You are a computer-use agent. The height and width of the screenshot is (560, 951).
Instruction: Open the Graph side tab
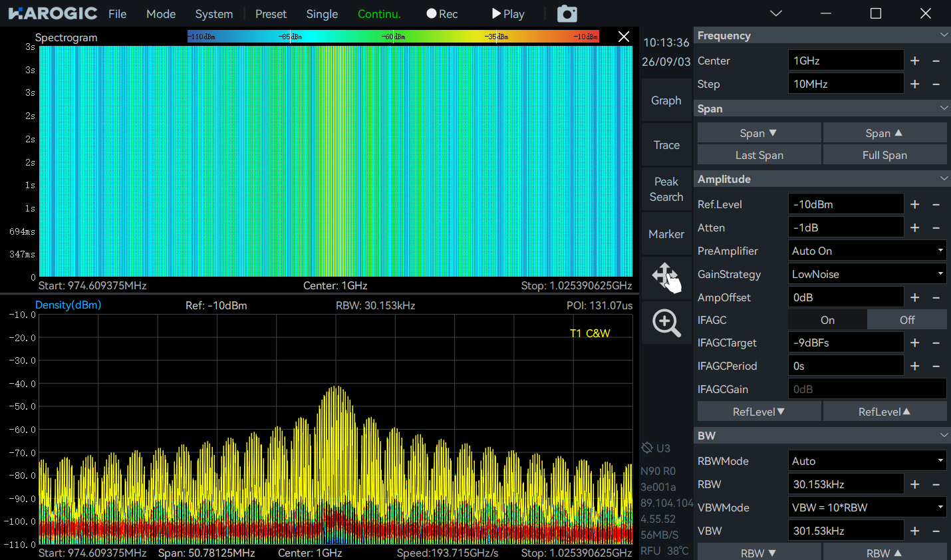[x=666, y=100]
